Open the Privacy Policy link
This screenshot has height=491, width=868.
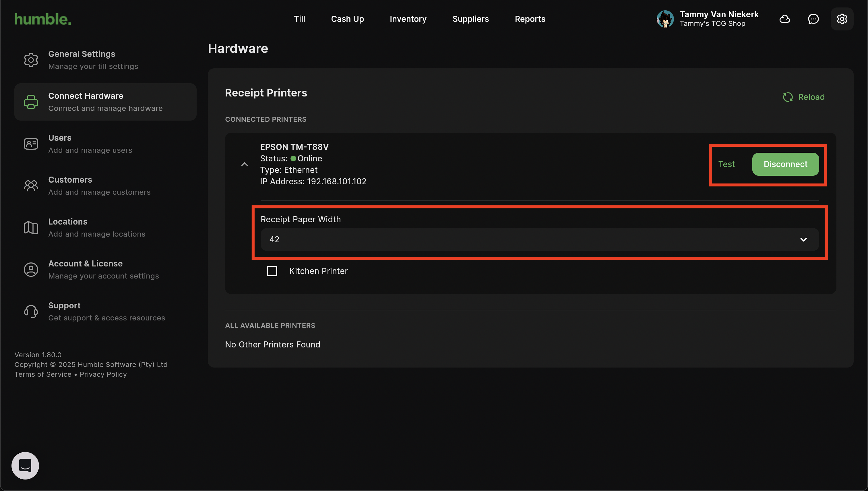click(x=103, y=374)
